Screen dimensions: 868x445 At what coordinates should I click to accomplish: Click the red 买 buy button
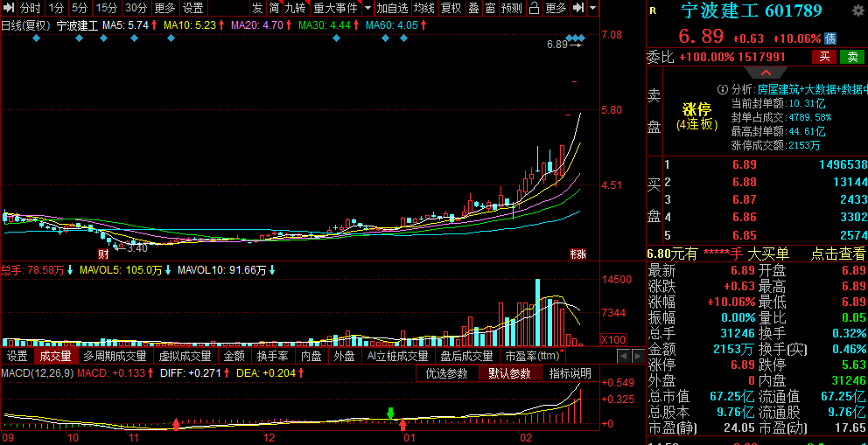tap(823, 57)
